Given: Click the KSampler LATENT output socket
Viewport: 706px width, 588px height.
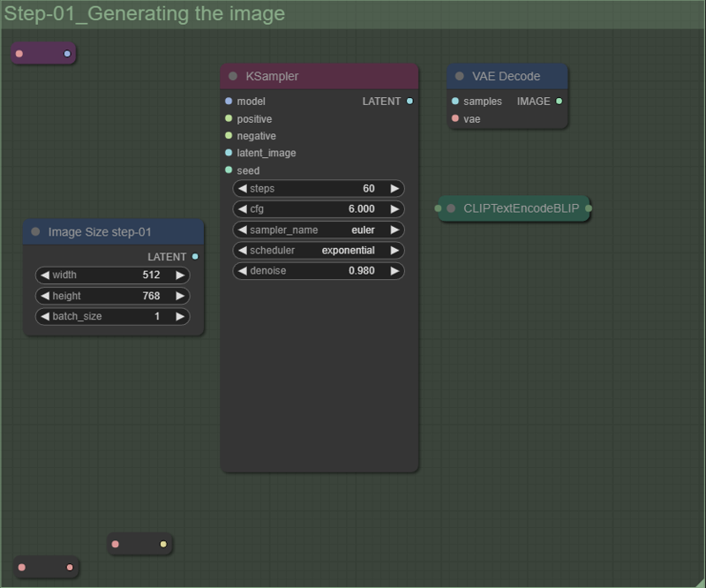Looking at the screenshot, I should (x=409, y=101).
